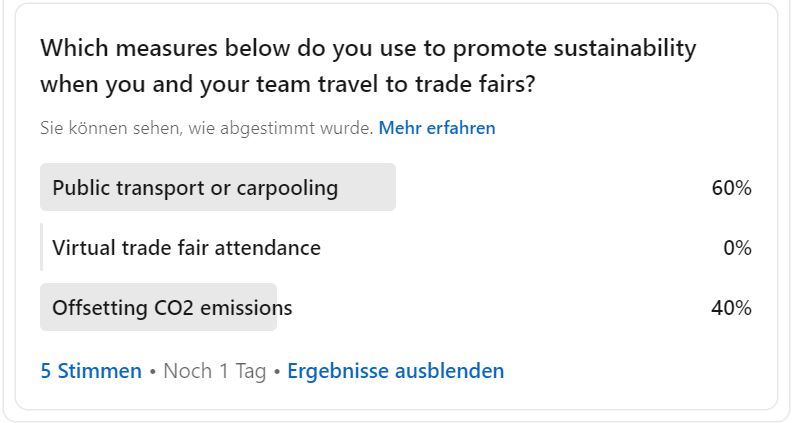
Task: Click the word "carpooling" in the first option
Action: 287,188
